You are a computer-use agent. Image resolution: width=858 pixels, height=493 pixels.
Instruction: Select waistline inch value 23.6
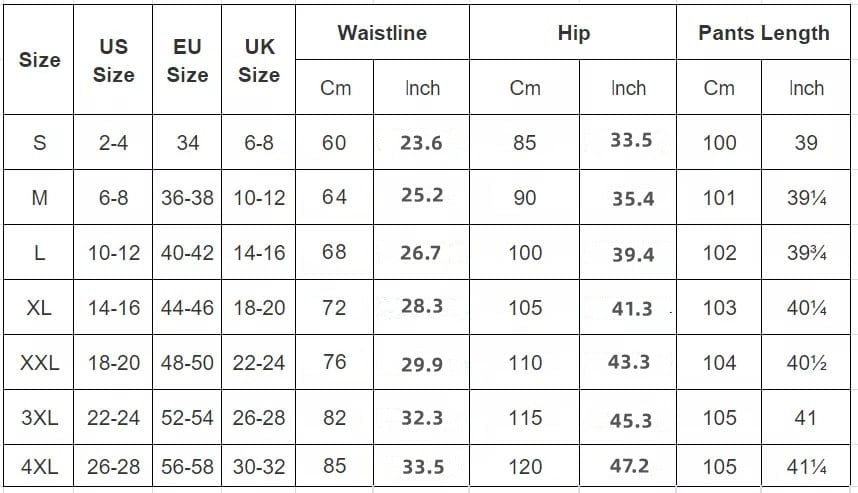pos(421,143)
